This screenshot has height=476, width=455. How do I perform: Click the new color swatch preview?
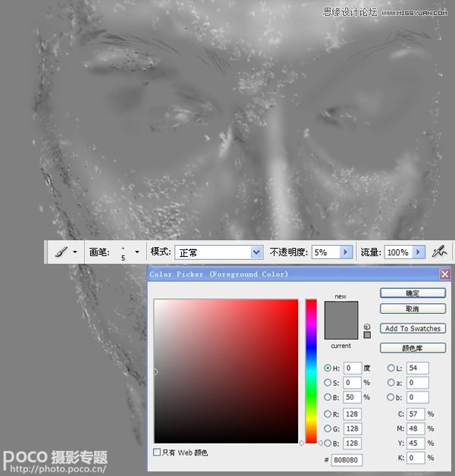(x=341, y=311)
